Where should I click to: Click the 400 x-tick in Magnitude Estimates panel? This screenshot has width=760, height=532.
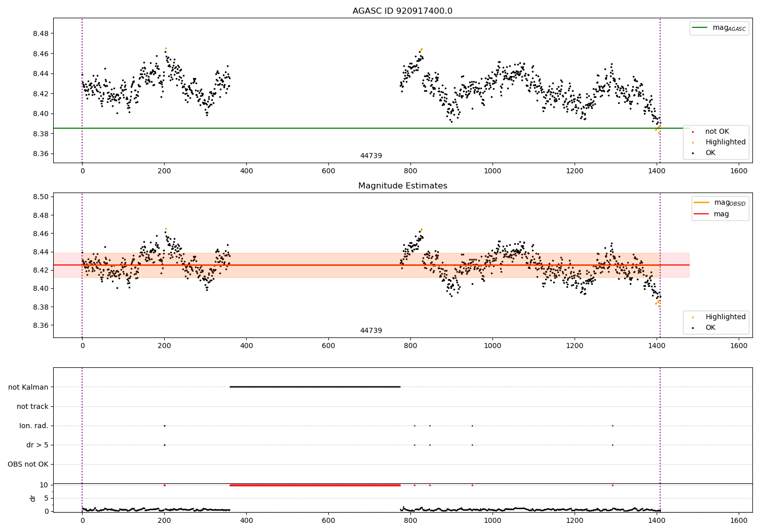tap(246, 346)
